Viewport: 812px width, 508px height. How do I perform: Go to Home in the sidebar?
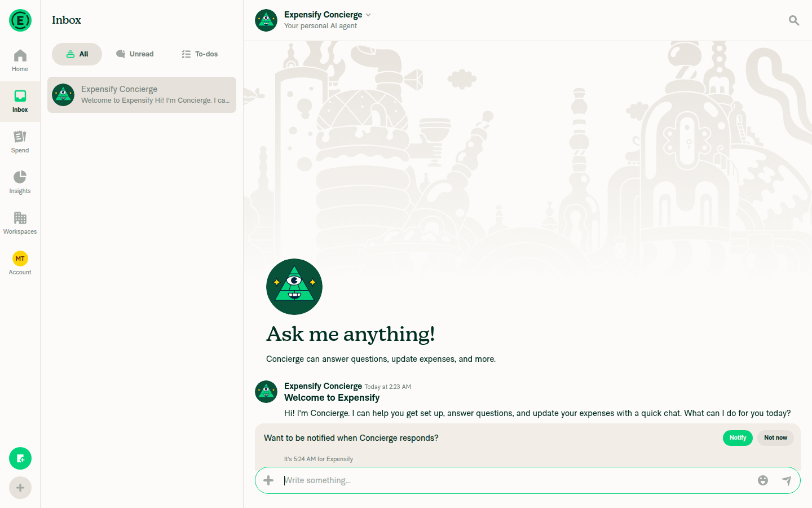(20, 61)
